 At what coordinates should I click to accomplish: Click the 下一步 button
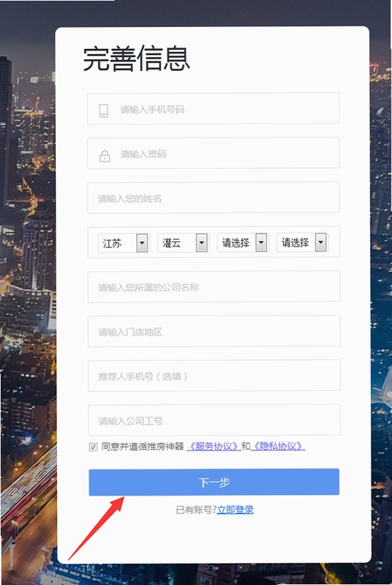(214, 482)
